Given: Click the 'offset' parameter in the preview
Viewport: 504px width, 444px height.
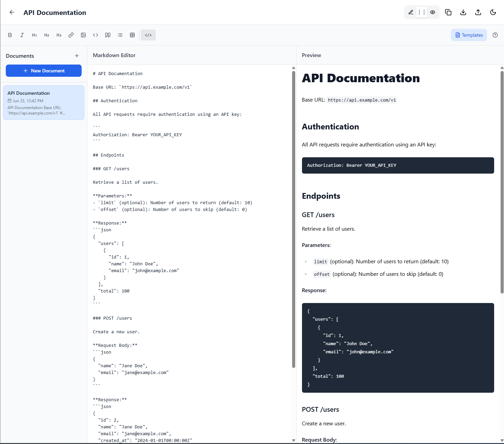Looking at the screenshot, I should pos(322,274).
